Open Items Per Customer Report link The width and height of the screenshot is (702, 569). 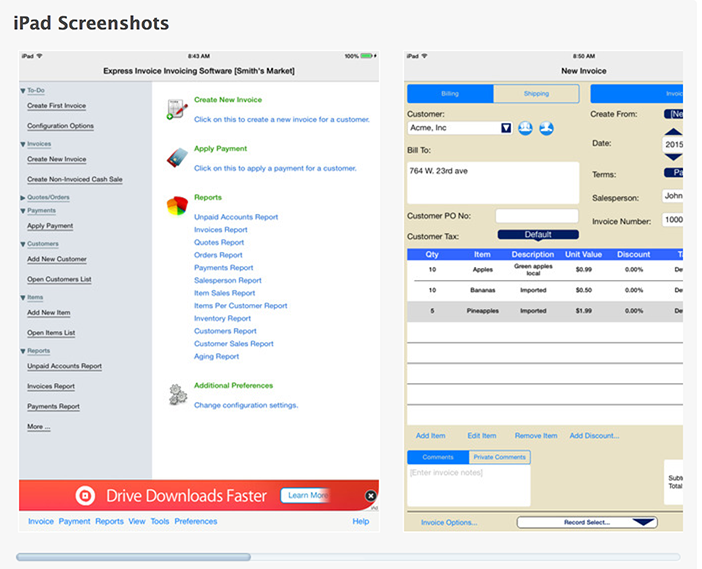coord(240,306)
